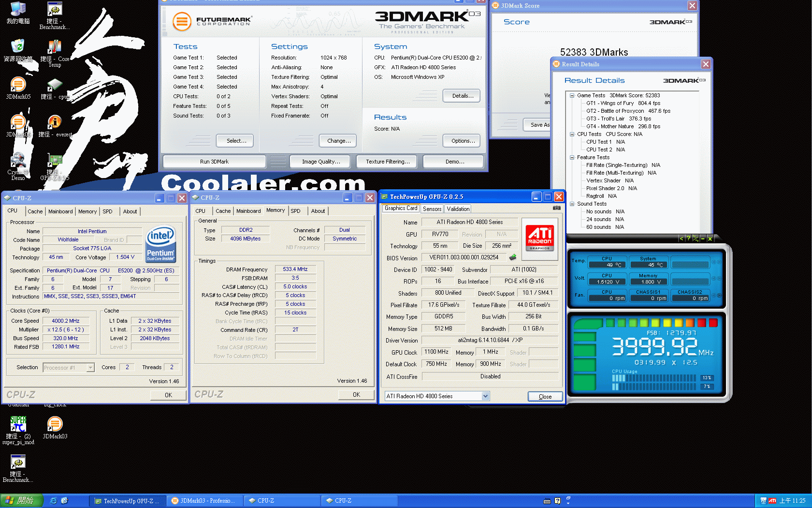Click the next arrow in the Volt row

(x=719, y=279)
